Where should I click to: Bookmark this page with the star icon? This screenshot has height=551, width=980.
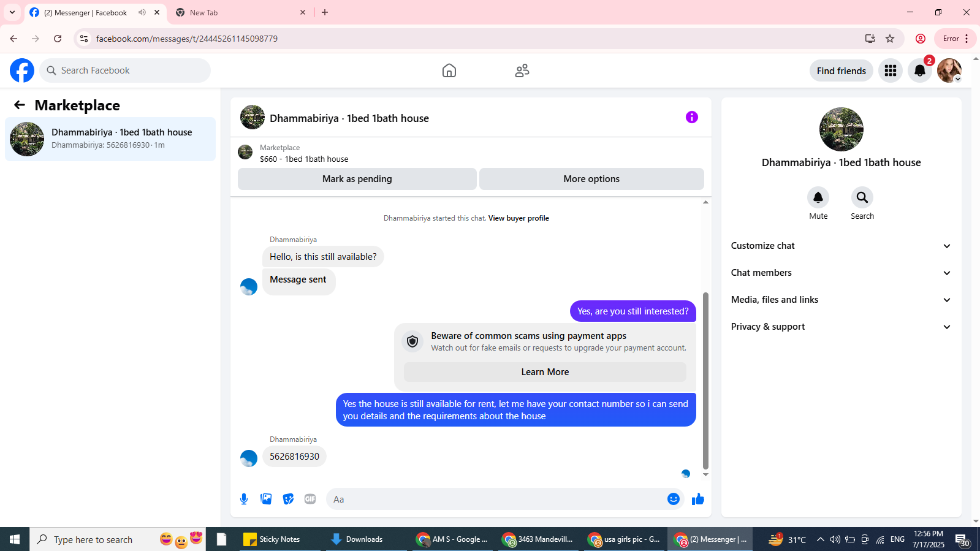click(x=890, y=39)
